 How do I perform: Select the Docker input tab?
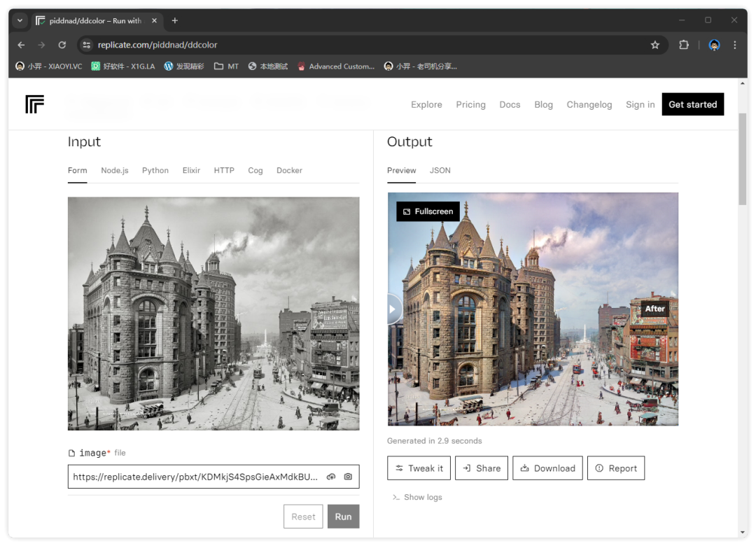click(289, 170)
